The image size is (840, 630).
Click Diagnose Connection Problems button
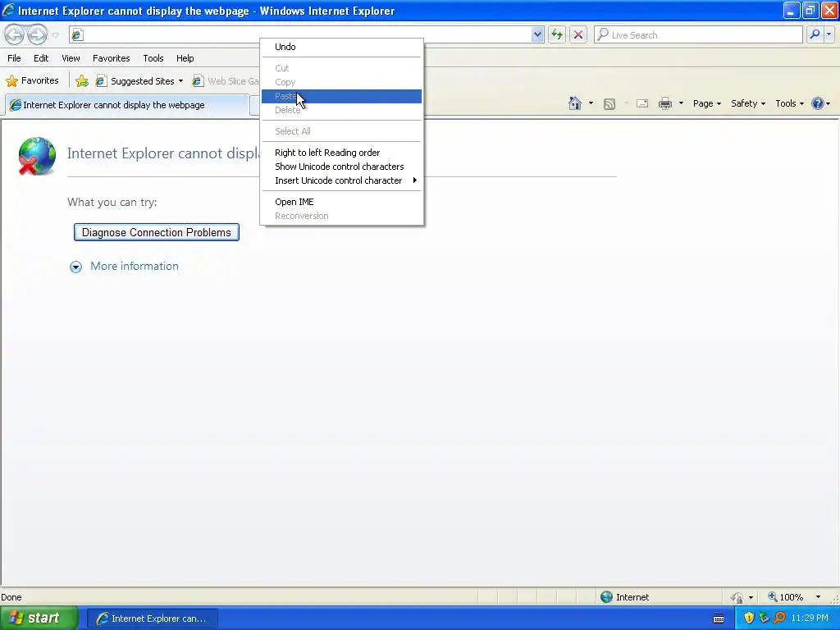pos(157,232)
